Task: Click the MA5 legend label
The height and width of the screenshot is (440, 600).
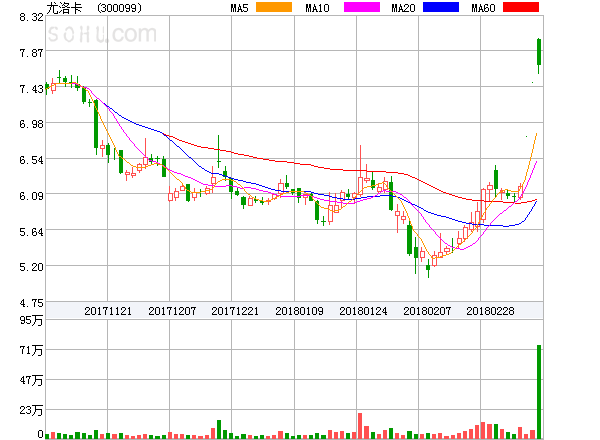Action: 240,8
